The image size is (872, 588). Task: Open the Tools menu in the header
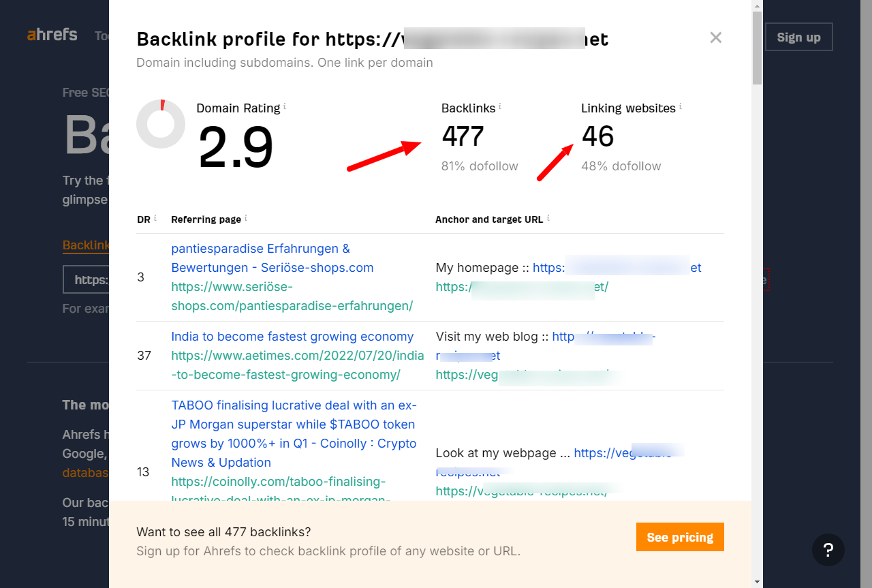(102, 36)
